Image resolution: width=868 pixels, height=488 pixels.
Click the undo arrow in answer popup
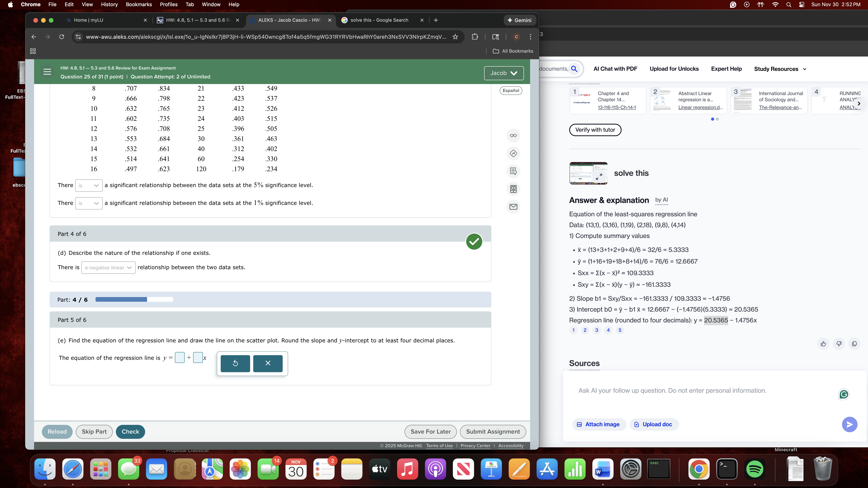(235, 363)
